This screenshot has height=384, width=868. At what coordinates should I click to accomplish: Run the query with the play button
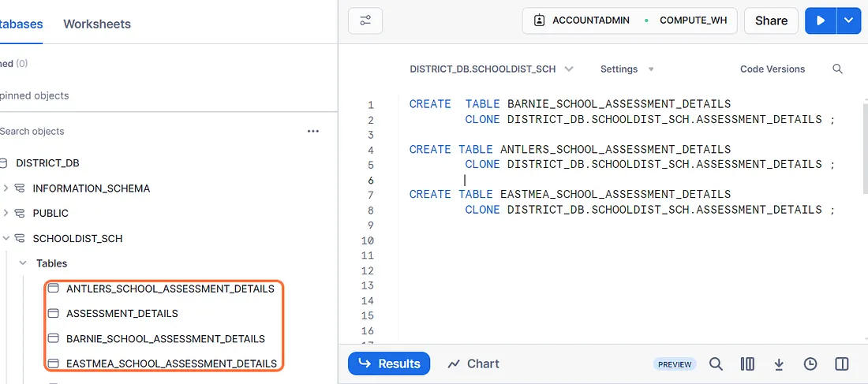coord(821,21)
